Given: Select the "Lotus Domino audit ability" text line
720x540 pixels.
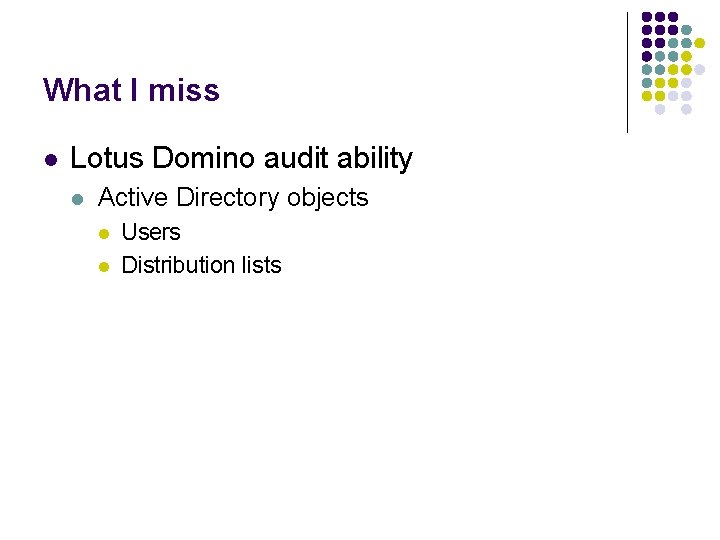Looking at the screenshot, I should [x=241, y=158].
